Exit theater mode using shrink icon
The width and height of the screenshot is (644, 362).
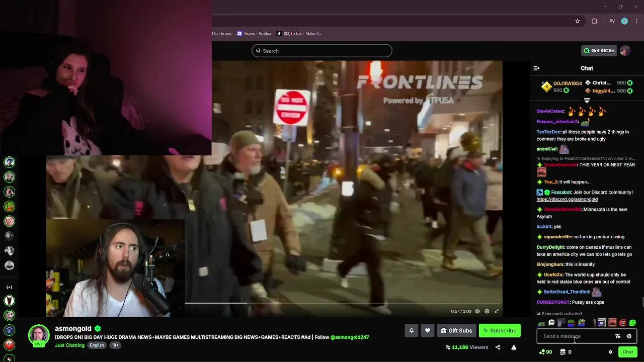pyautogui.click(x=497, y=311)
